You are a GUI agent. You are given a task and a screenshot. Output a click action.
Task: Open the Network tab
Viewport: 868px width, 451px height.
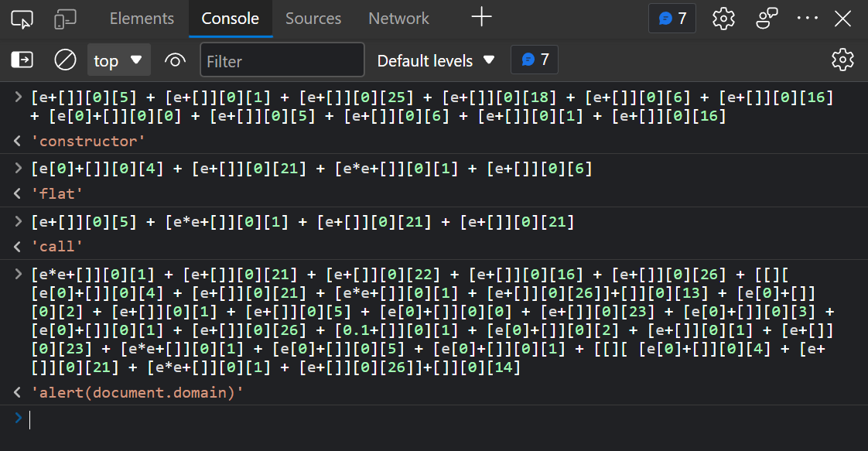point(398,19)
